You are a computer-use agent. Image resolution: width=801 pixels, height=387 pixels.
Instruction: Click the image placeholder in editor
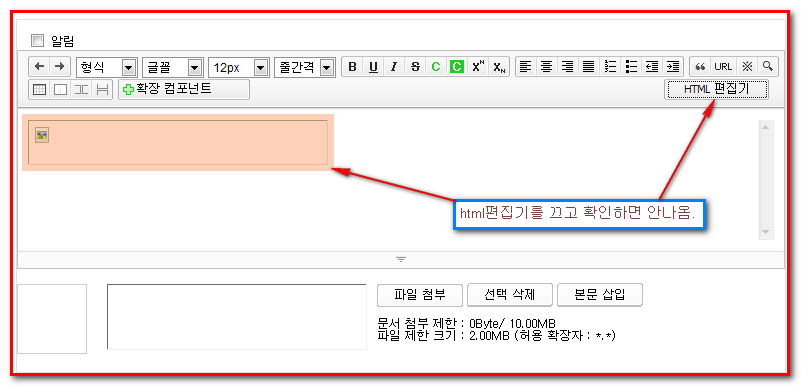point(42,135)
